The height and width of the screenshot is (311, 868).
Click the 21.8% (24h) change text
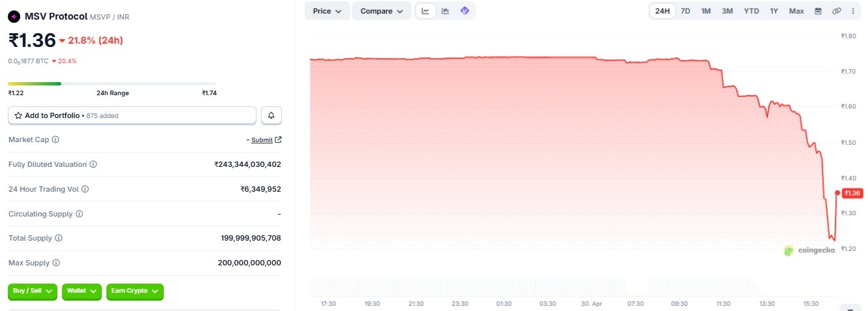[95, 40]
